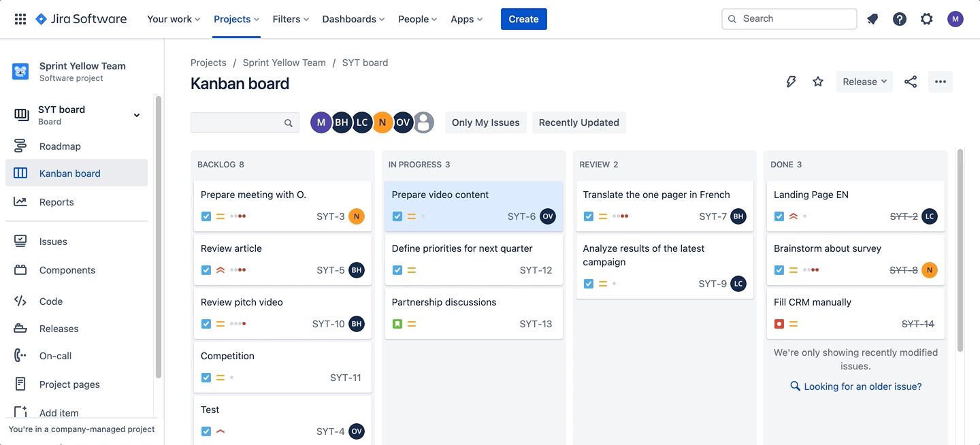Image resolution: width=980 pixels, height=445 pixels.
Task: Open Roadmap from the sidebar
Action: pyautogui.click(x=60, y=146)
